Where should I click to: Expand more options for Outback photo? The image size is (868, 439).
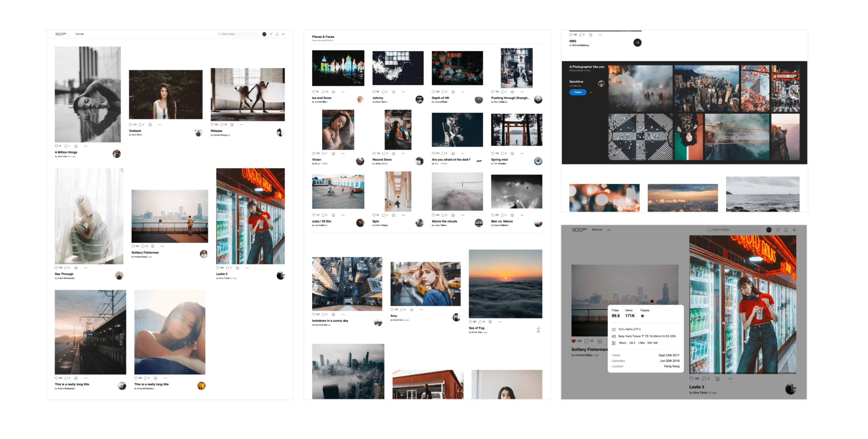160,124
